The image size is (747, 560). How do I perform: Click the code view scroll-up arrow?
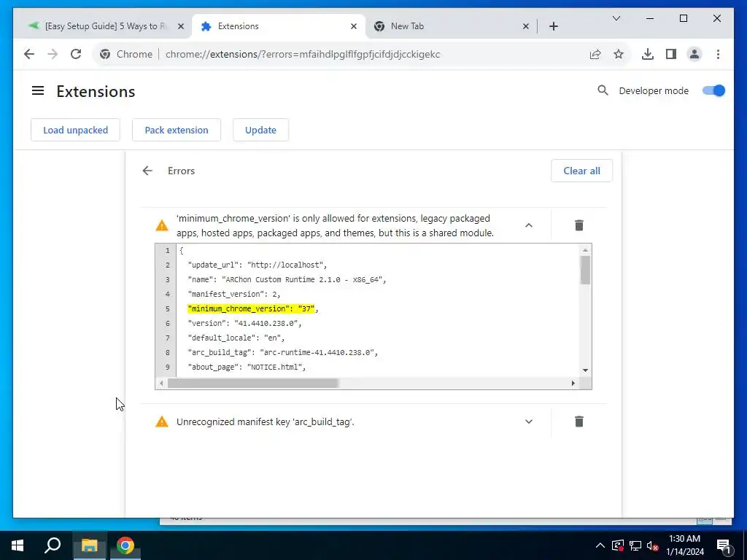click(586, 250)
